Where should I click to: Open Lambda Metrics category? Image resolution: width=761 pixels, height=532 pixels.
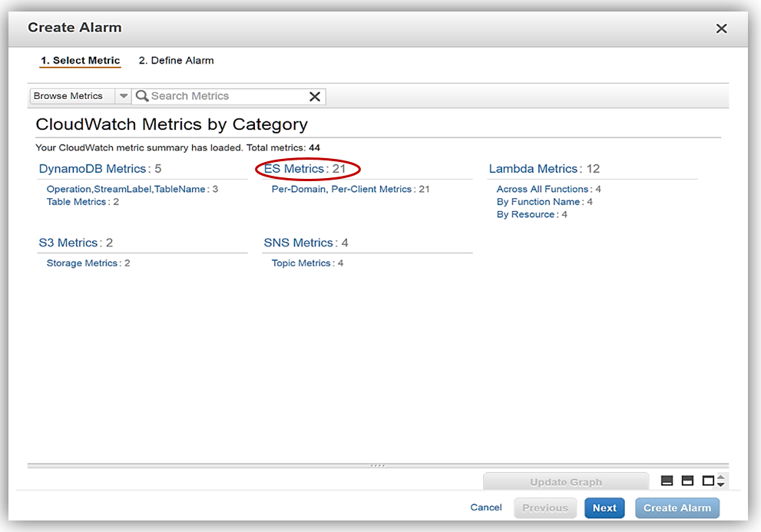coord(533,169)
